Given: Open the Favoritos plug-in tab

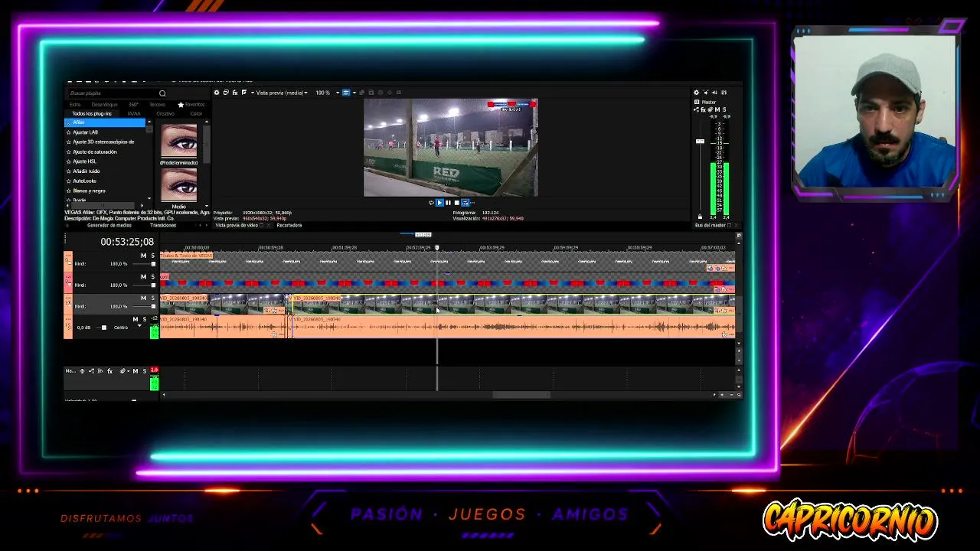Looking at the screenshot, I should 191,104.
